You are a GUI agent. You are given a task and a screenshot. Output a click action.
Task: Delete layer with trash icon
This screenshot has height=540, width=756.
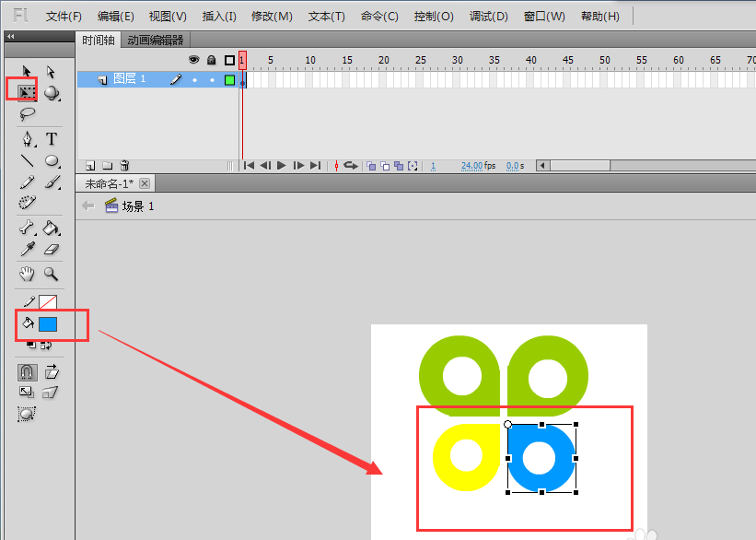[x=124, y=166]
